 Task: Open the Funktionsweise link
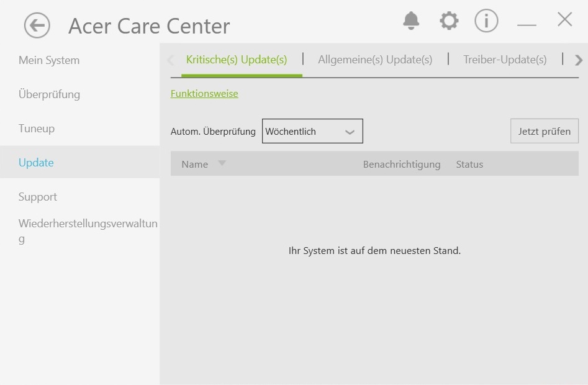click(204, 94)
